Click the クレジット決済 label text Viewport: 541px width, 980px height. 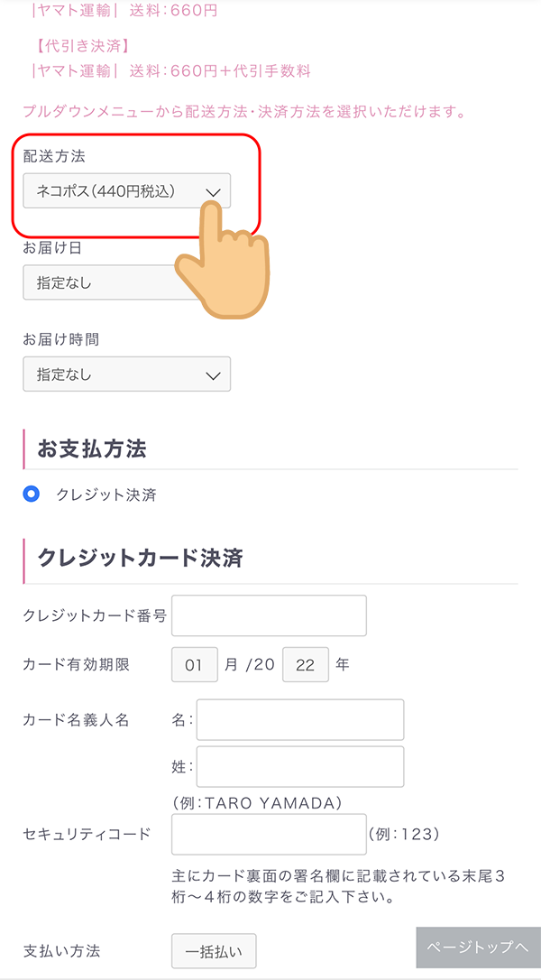click(x=106, y=495)
